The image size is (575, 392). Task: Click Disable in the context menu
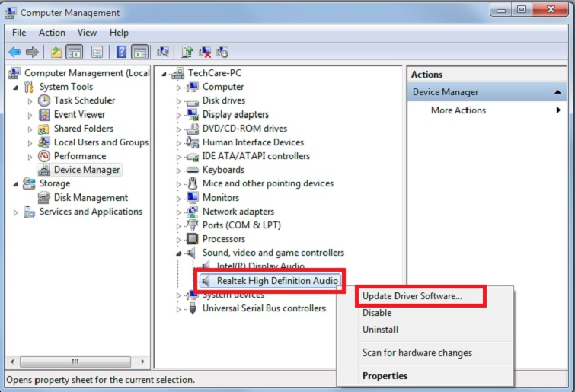[x=377, y=313]
